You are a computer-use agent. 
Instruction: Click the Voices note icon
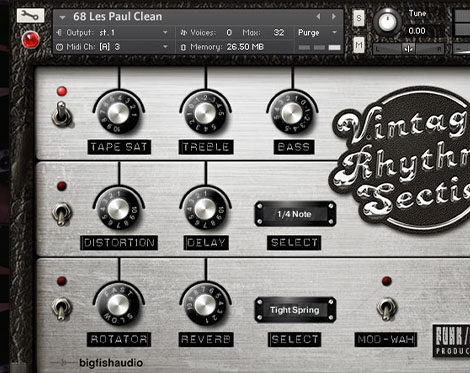[184, 33]
